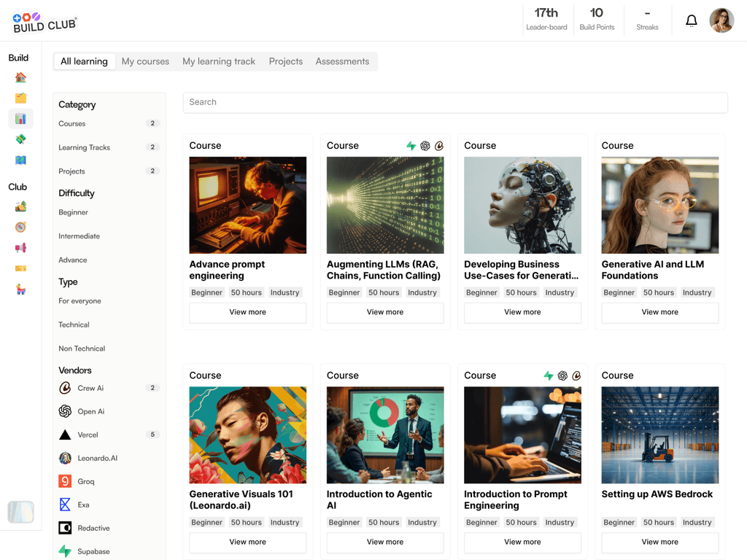Open notifications bell icon
This screenshot has height=560, width=747.
[x=691, y=20]
